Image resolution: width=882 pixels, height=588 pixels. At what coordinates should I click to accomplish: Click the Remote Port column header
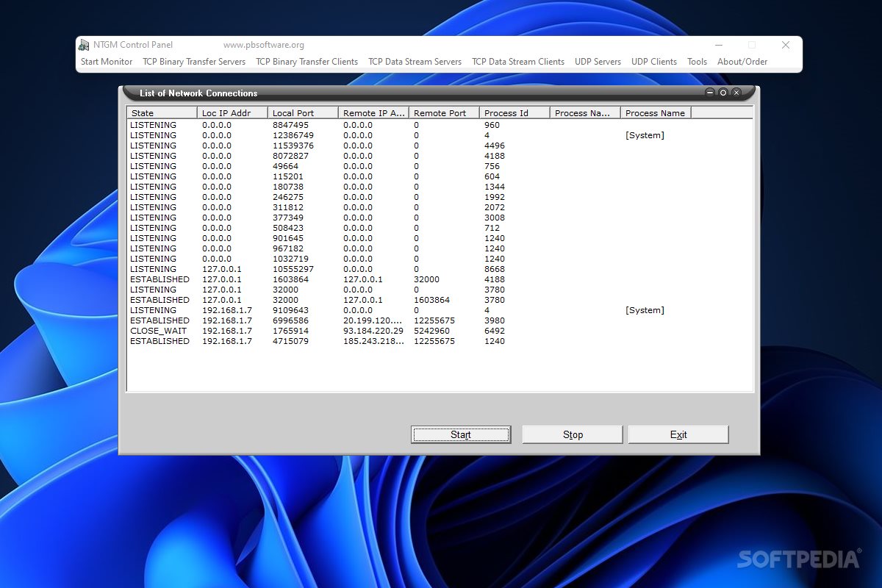coord(444,113)
